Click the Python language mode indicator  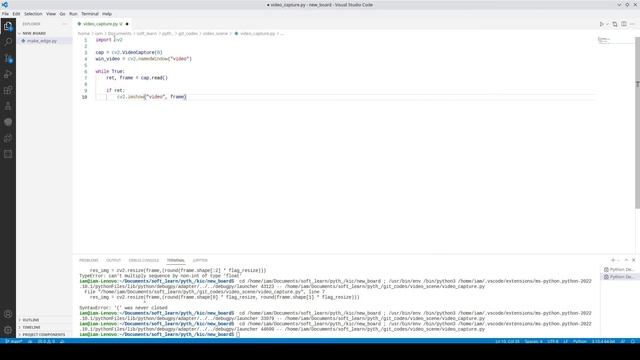click(580, 341)
